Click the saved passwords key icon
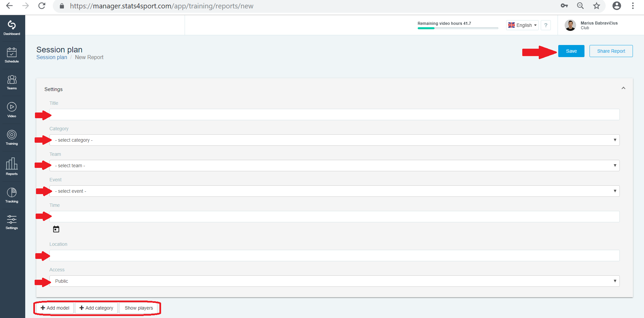Viewport: 644px width, 318px height. point(564,6)
